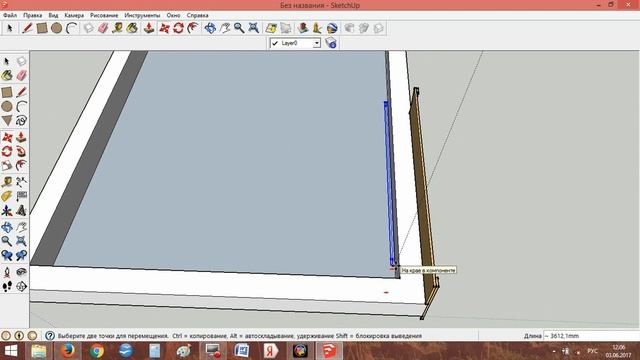Choose the Polygon tool in left toolbar
Viewport: 640px width, 360px height.
7,120
